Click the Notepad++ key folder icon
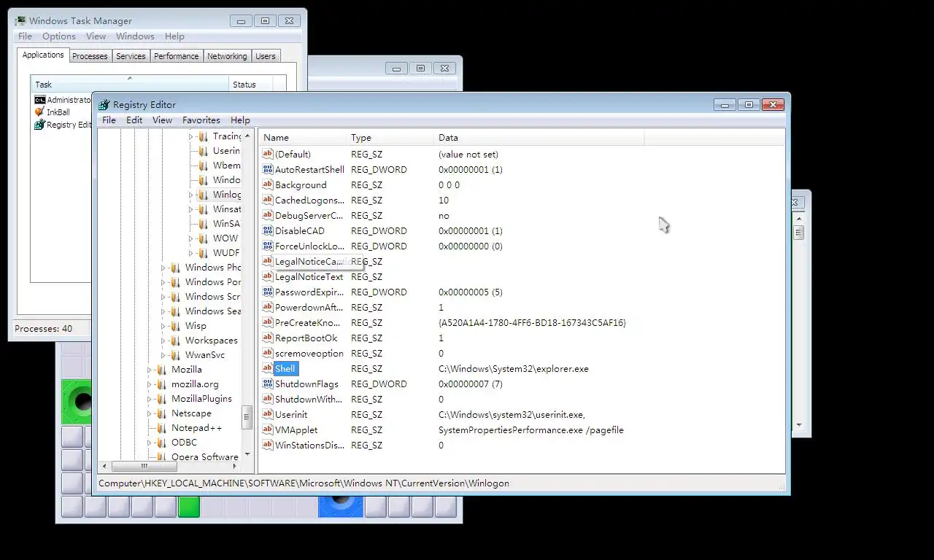 point(161,428)
